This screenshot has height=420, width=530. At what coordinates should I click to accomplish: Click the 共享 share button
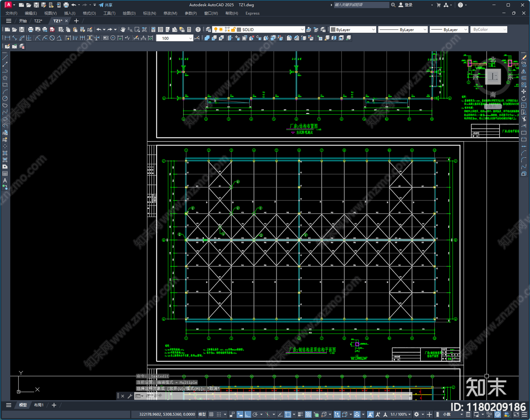coord(106,5)
